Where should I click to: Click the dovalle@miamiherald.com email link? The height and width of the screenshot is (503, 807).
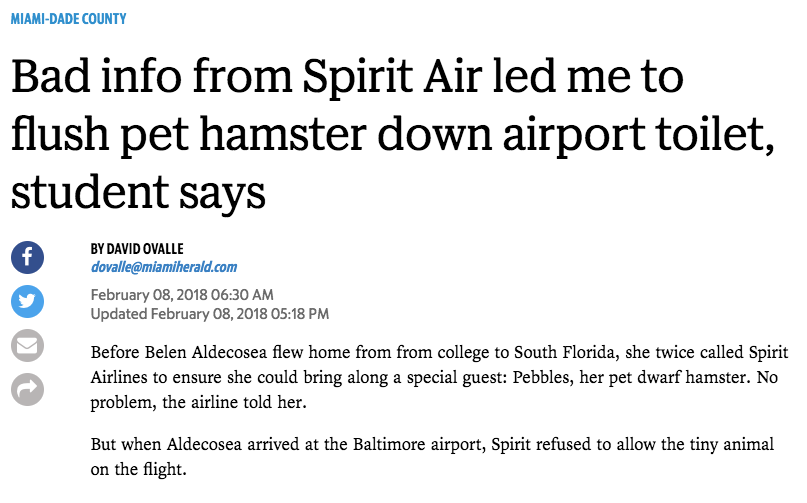tap(164, 267)
